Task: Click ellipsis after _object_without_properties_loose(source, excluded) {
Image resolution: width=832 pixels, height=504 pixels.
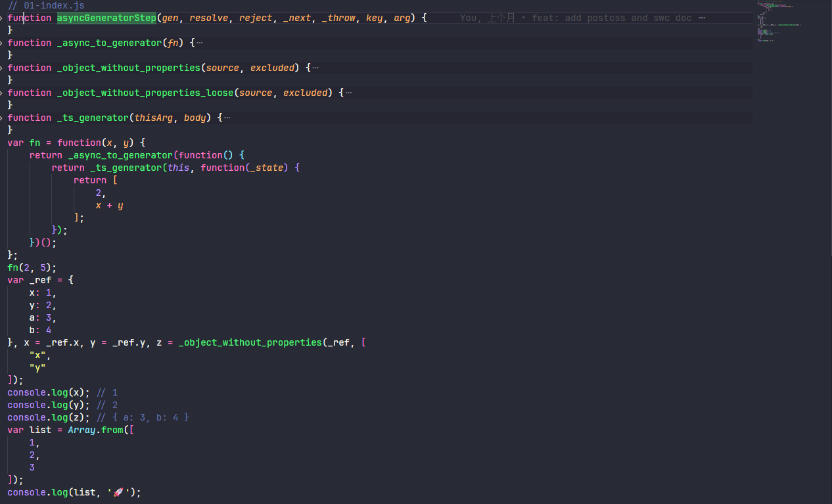Action: point(348,93)
